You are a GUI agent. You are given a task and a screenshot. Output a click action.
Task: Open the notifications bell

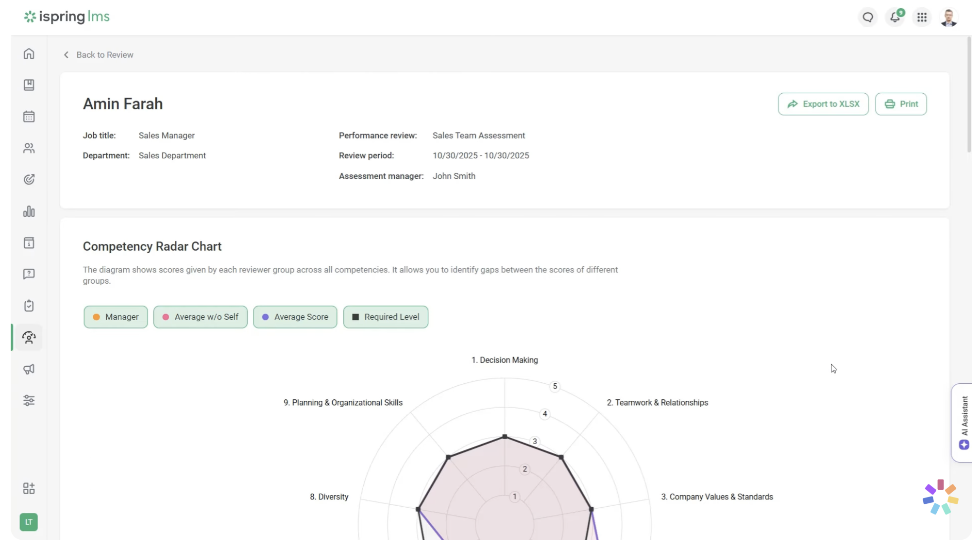[x=895, y=17]
